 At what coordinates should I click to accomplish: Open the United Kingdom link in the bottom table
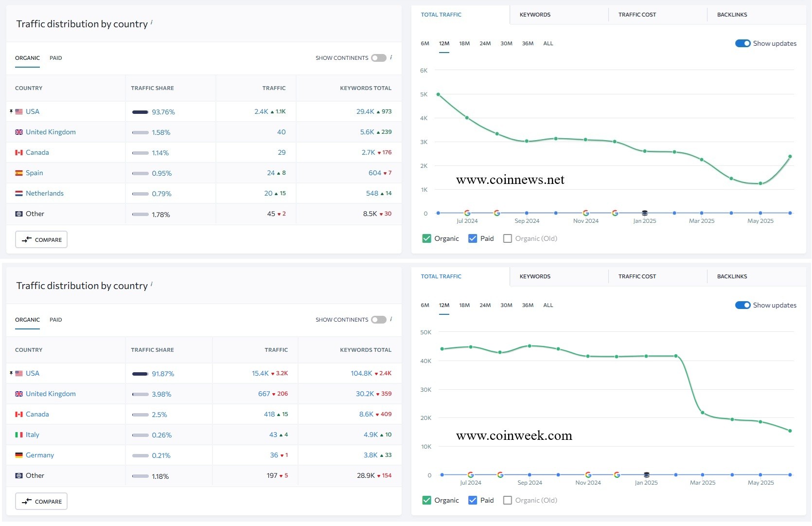tap(51, 394)
